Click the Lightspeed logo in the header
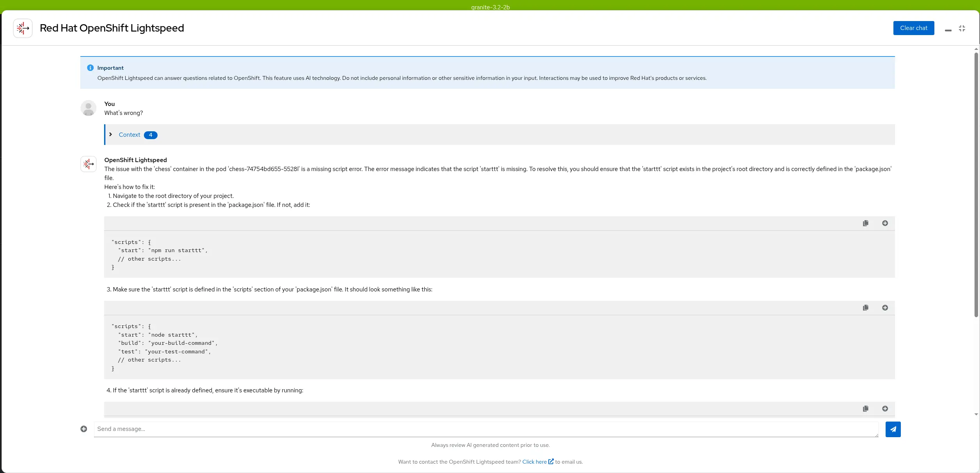980x473 pixels. click(23, 28)
